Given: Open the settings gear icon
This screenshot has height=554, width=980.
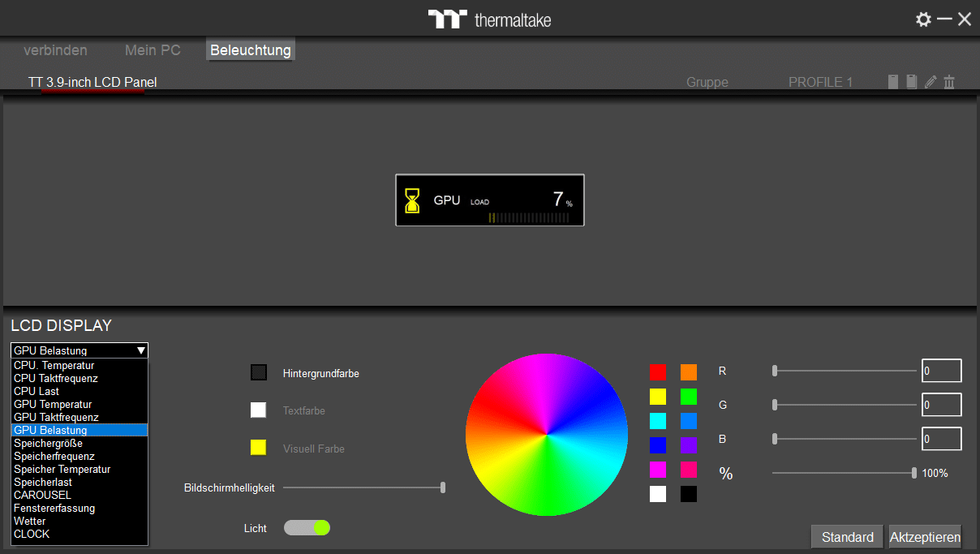Looking at the screenshot, I should pos(923,19).
